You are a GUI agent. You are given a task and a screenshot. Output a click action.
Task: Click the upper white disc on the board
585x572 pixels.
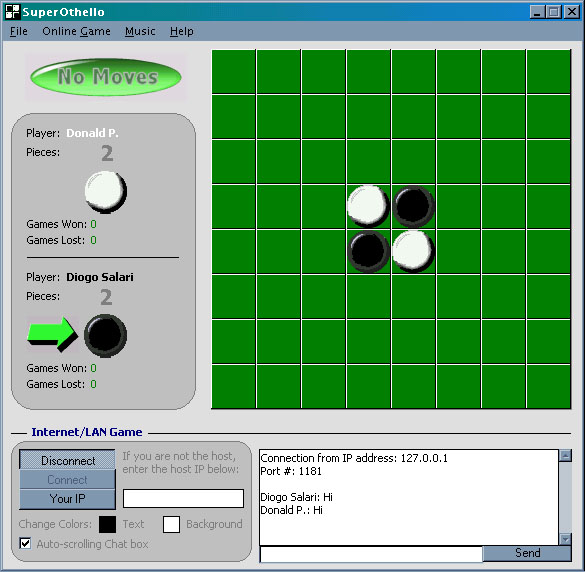(368, 206)
